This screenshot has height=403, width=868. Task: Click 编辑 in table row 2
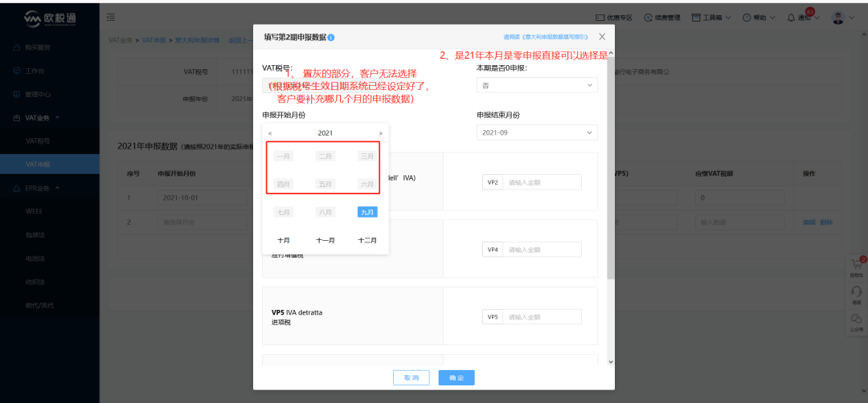click(809, 222)
